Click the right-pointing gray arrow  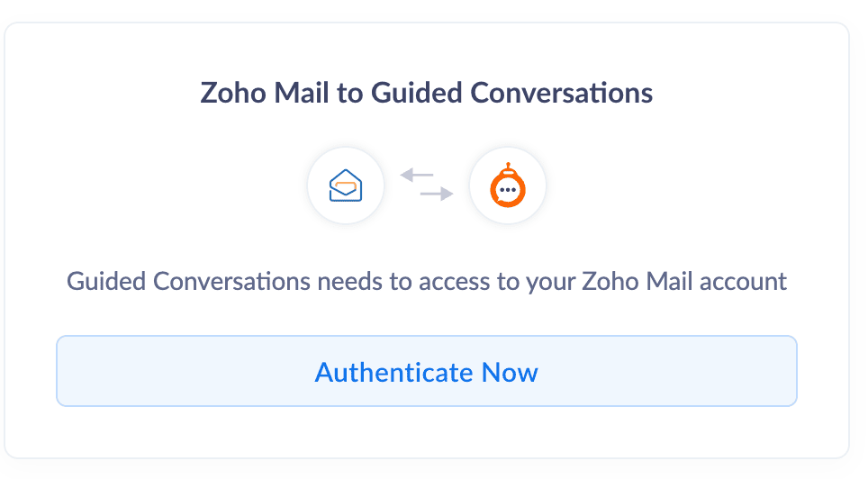click(437, 194)
